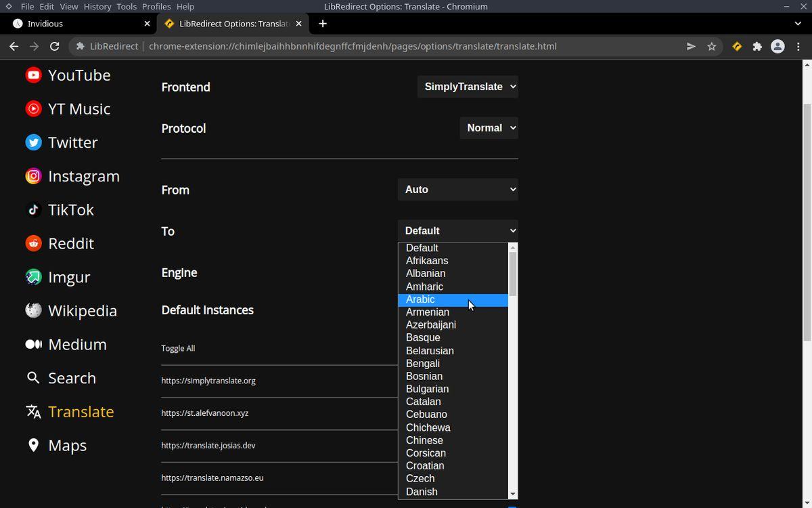Select Czech from the list
The width and height of the screenshot is (812, 508).
pyautogui.click(x=453, y=479)
